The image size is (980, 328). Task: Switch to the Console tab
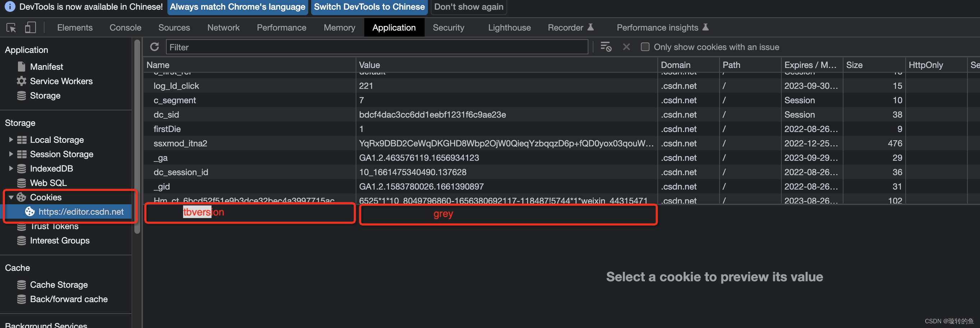pos(125,27)
